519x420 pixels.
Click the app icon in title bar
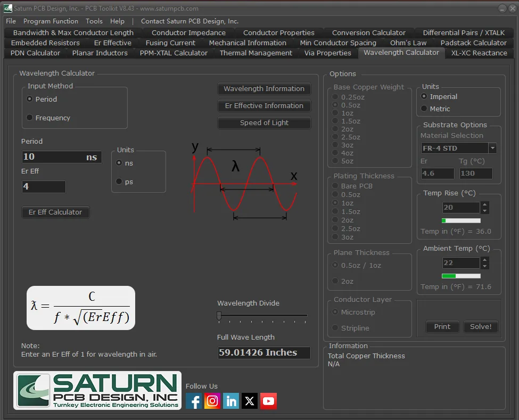pos(7,9)
